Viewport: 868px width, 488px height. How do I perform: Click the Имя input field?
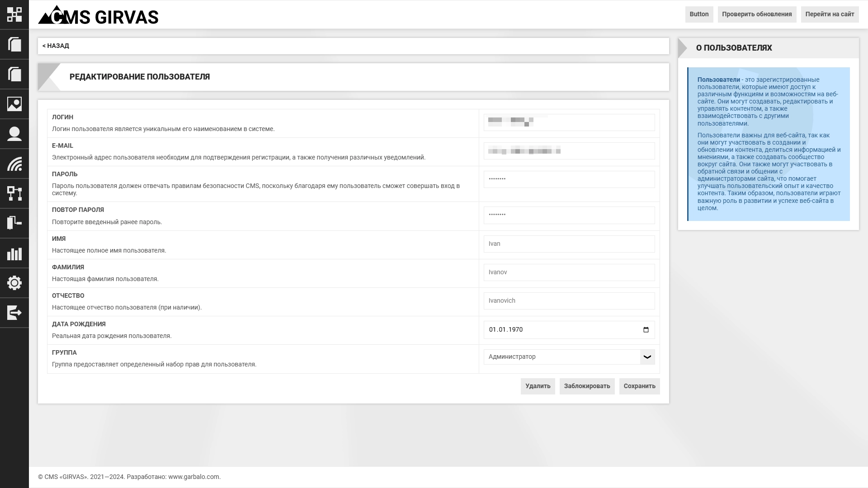(569, 244)
